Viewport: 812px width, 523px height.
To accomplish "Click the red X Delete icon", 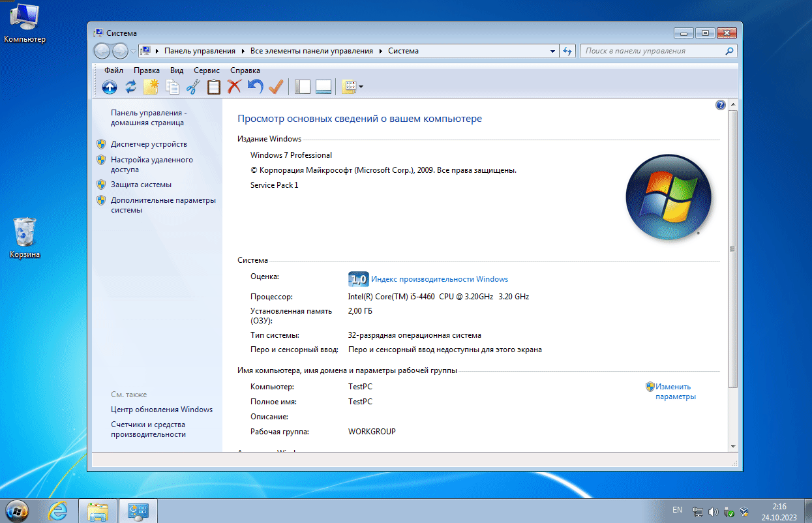I will (235, 87).
